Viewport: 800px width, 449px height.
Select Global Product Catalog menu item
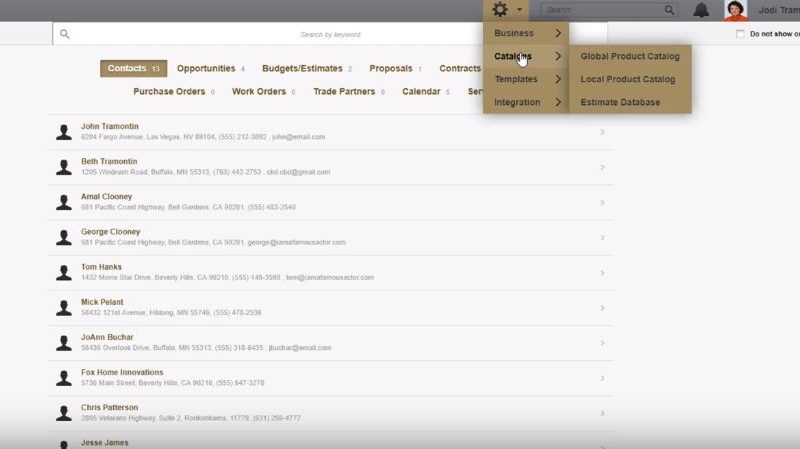(x=630, y=56)
